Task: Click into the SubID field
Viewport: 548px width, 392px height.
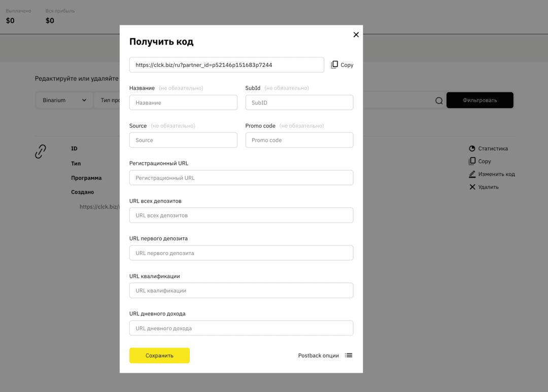Action: (299, 102)
